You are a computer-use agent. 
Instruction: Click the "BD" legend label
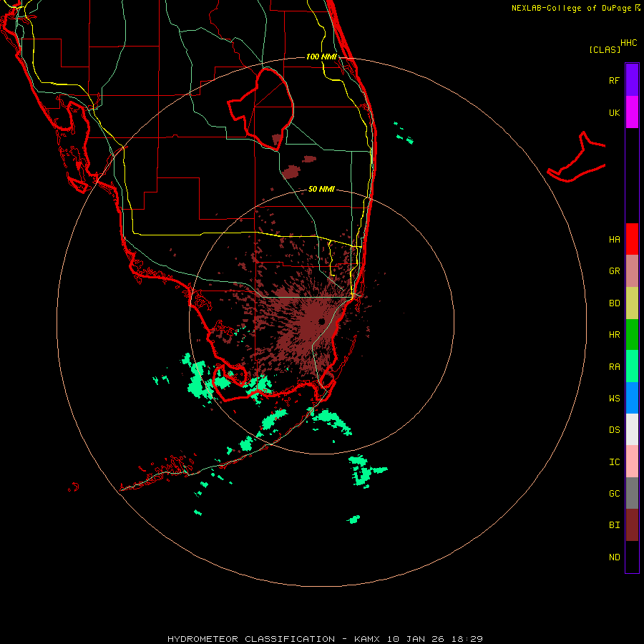click(x=614, y=303)
